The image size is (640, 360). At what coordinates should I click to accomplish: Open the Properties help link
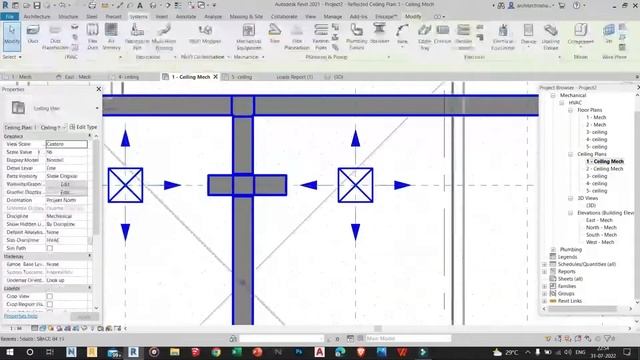(x=20, y=316)
